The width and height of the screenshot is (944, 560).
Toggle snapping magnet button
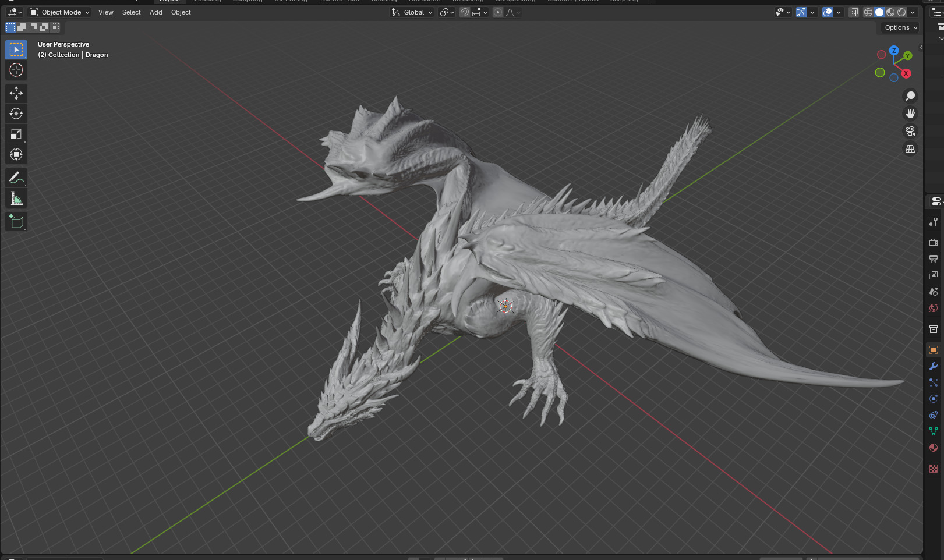[465, 12]
